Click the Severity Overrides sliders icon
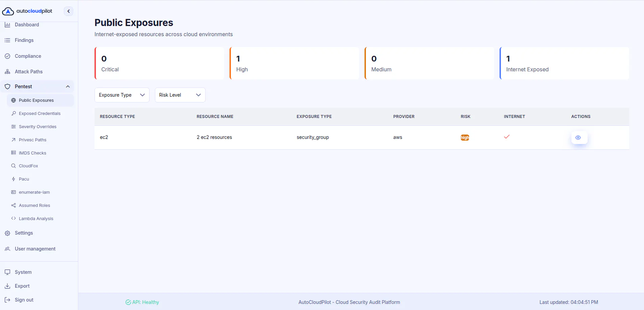The image size is (644, 310). tap(14, 127)
